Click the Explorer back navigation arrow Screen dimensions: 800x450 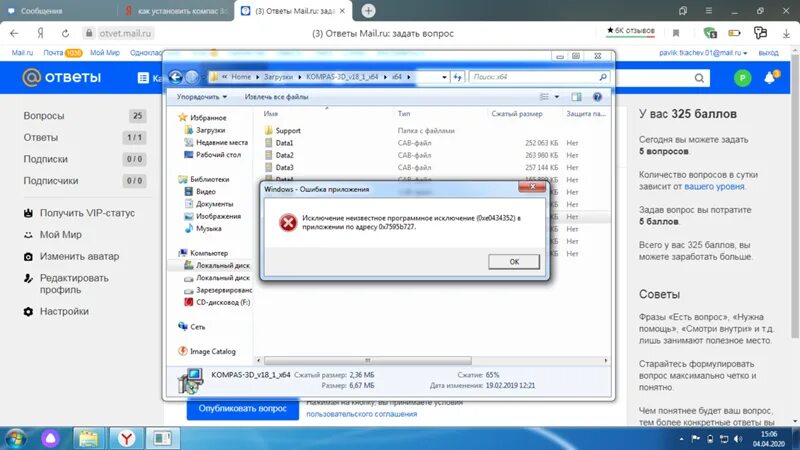[176, 77]
